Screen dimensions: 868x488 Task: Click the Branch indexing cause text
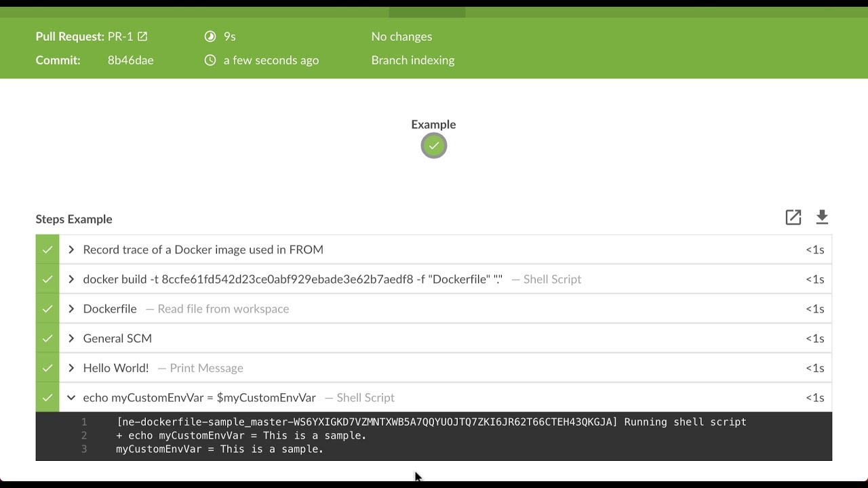pos(412,60)
